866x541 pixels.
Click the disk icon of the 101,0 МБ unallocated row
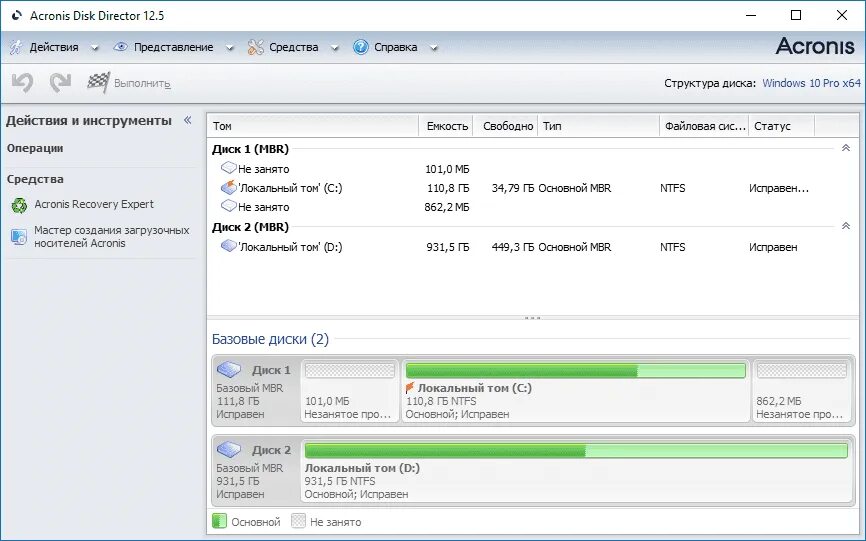pyautogui.click(x=228, y=167)
